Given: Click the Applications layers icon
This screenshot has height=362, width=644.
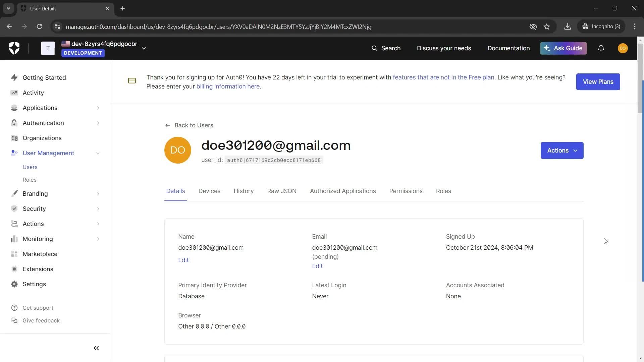Looking at the screenshot, I should coord(14,108).
